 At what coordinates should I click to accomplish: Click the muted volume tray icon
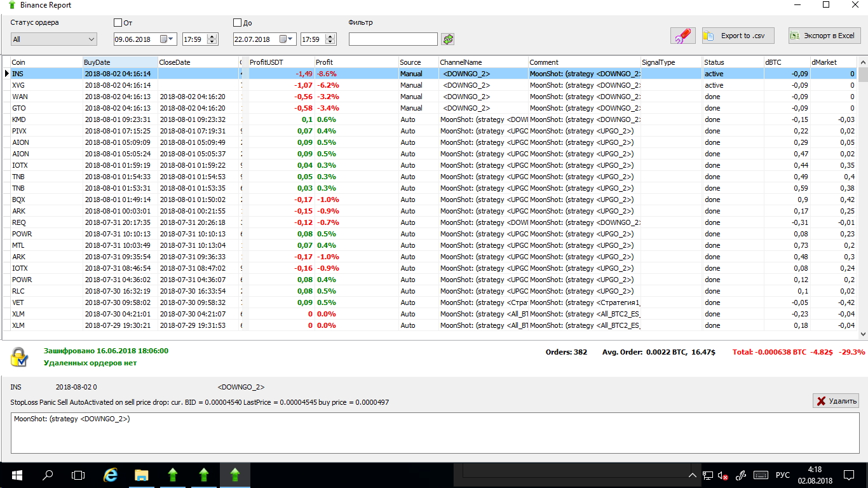tap(722, 475)
